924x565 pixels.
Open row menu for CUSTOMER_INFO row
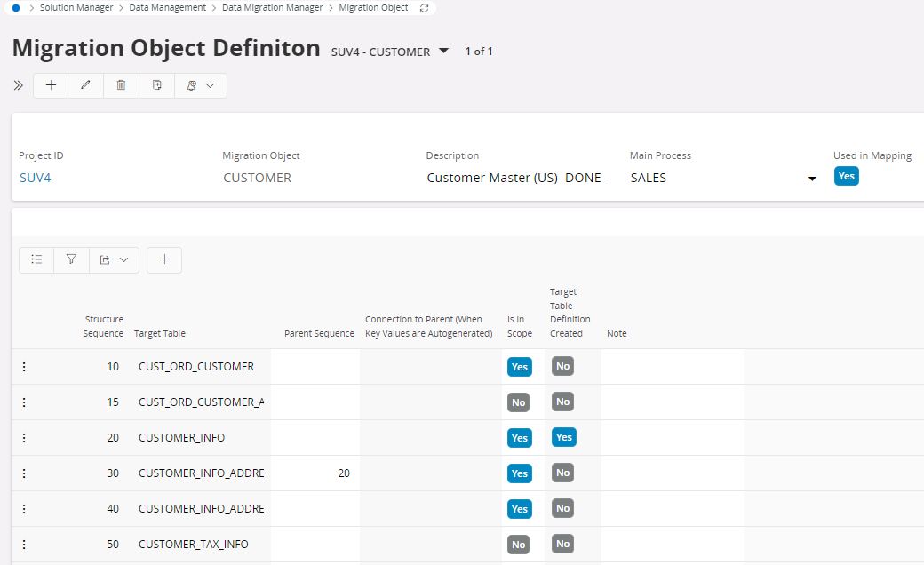[x=24, y=438]
